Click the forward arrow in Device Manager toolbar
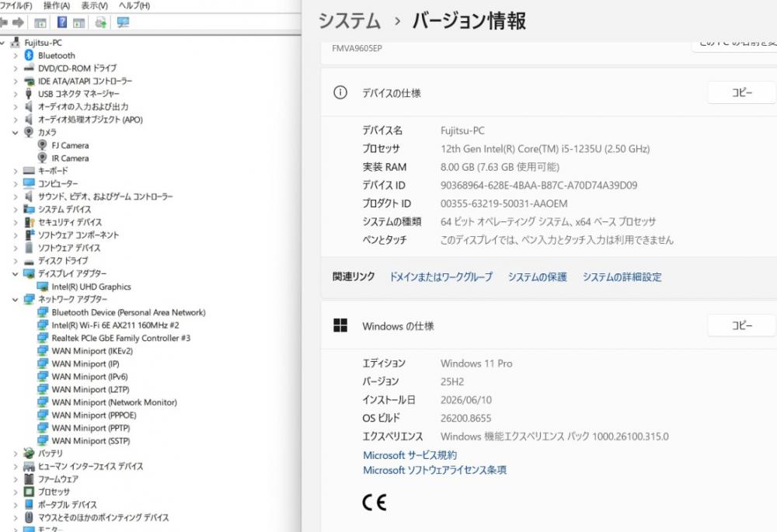The width and height of the screenshot is (777, 532). [x=19, y=23]
